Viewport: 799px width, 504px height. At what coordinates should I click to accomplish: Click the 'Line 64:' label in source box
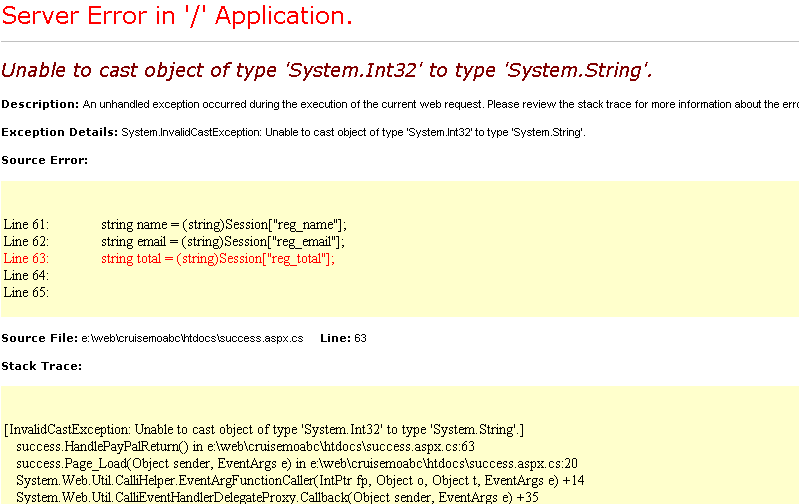(x=26, y=276)
